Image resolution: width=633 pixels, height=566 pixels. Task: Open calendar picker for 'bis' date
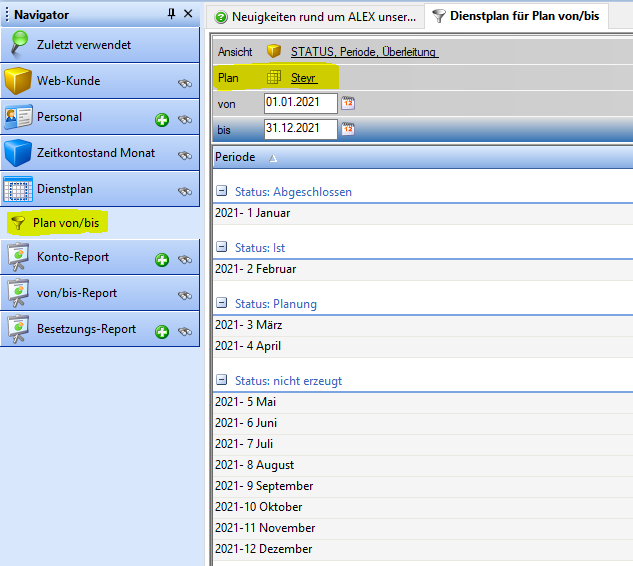click(349, 128)
